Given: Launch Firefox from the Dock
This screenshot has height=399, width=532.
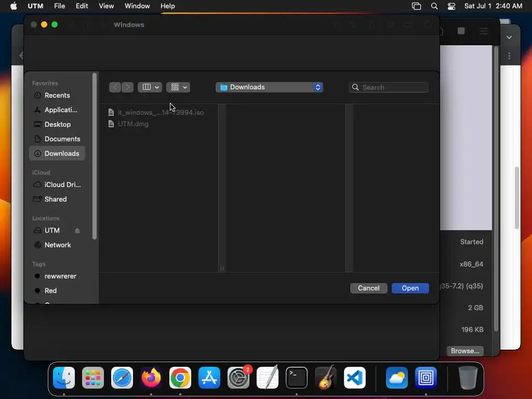Looking at the screenshot, I should pyautogui.click(x=151, y=378).
